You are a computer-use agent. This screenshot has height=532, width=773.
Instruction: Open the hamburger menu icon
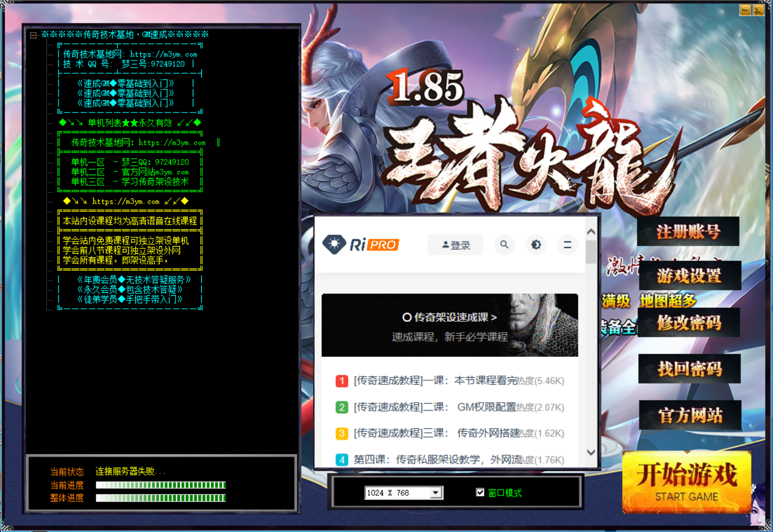point(567,245)
